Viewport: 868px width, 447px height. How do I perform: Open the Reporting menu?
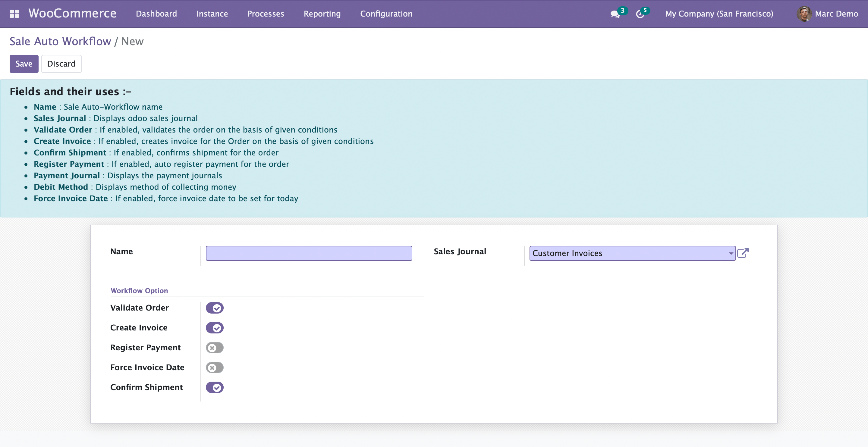tap(322, 14)
